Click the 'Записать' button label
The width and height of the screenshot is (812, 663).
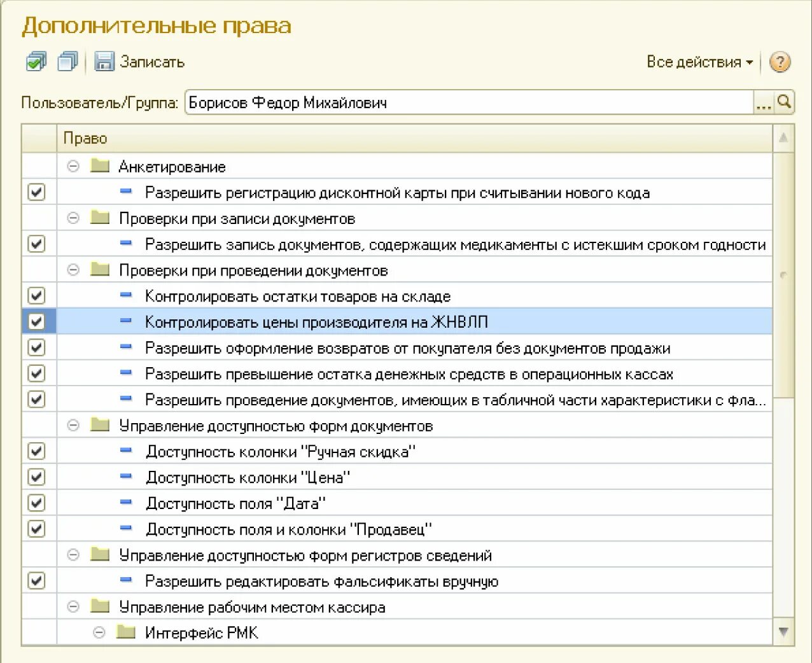(x=152, y=62)
